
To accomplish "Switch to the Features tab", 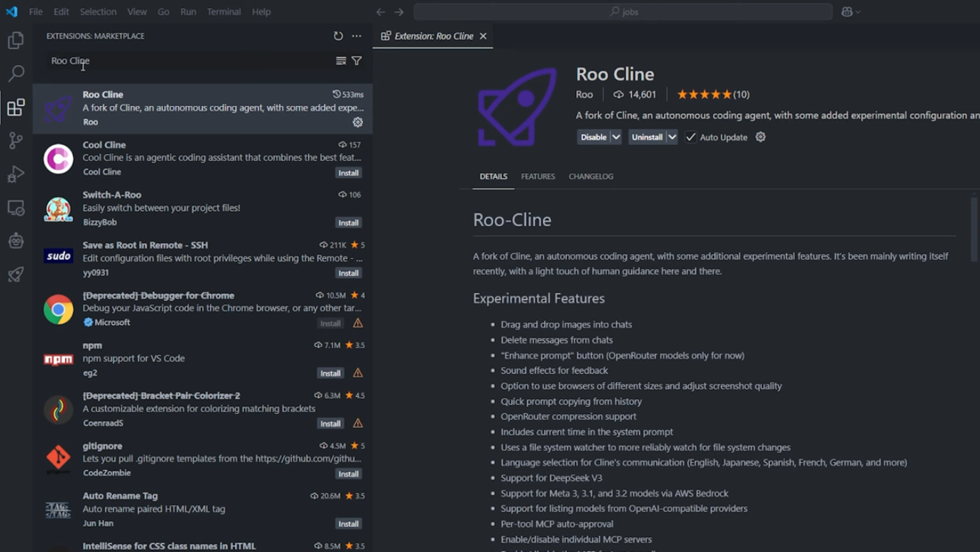I will pyautogui.click(x=538, y=177).
